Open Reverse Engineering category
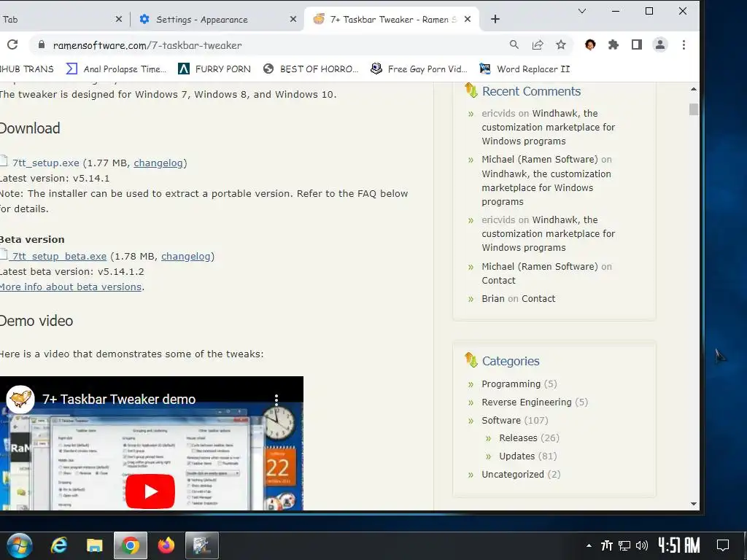The height and width of the screenshot is (560, 747). tap(527, 402)
